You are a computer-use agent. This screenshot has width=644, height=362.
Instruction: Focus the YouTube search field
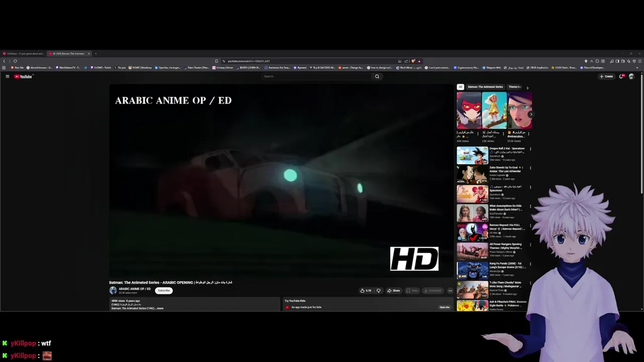pos(317,76)
